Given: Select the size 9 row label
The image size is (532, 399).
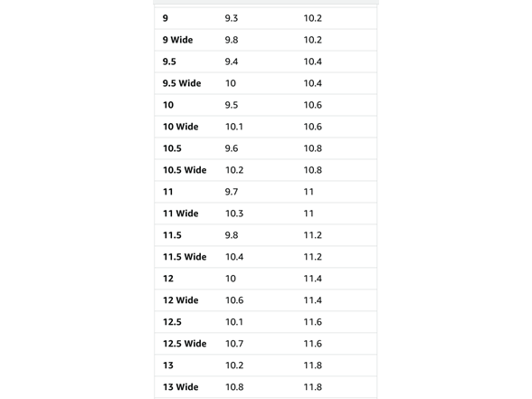Looking at the screenshot, I should pos(166,18).
